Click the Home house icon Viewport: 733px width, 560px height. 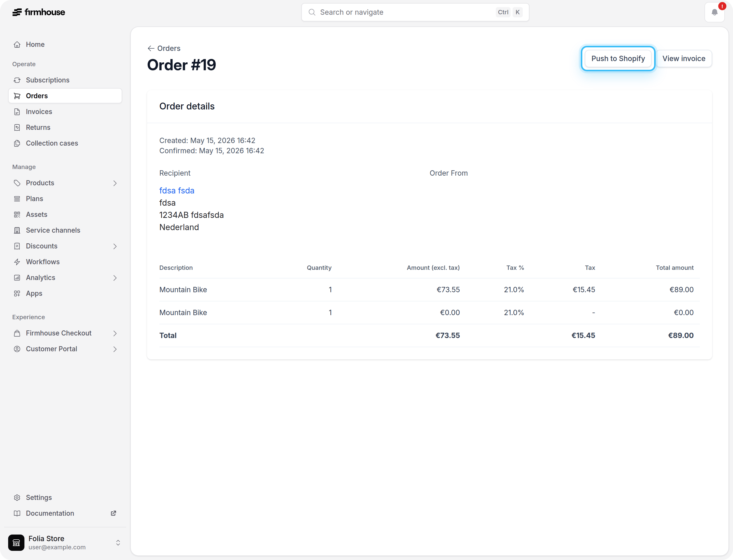17,44
